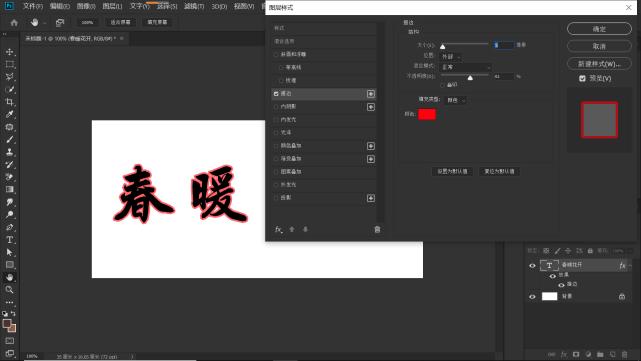Toggle the Stroke (描边) effect checkbox
Viewport: 641px width, 361px height.
276,94
